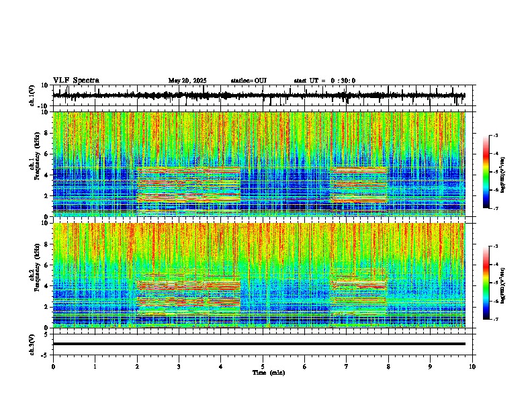Viewport: 532px width, 411px height.
Task: Click the ch.1 spectrogram color scale bar
Action: (486, 172)
